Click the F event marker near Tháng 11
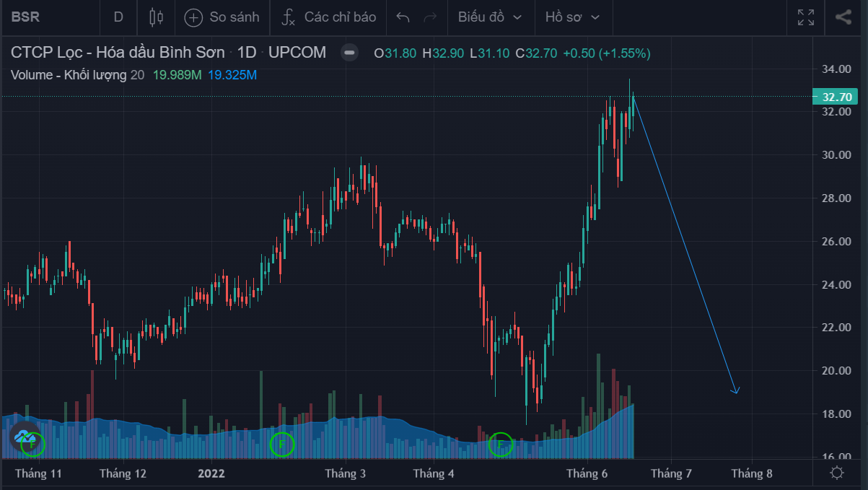The height and width of the screenshot is (490, 868). coord(32,445)
